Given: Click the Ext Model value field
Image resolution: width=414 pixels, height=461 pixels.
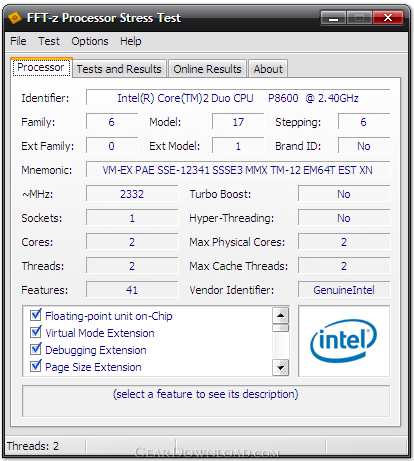Looking at the screenshot, I should [x=238, y=146].
